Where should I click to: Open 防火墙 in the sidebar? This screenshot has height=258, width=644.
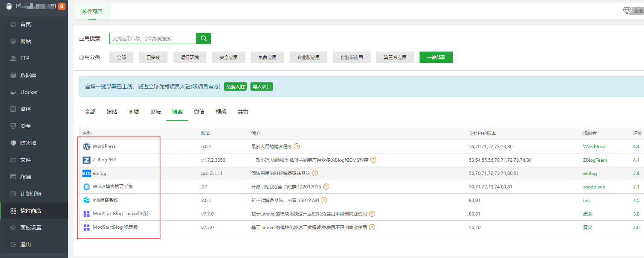[x=34, y=143]
